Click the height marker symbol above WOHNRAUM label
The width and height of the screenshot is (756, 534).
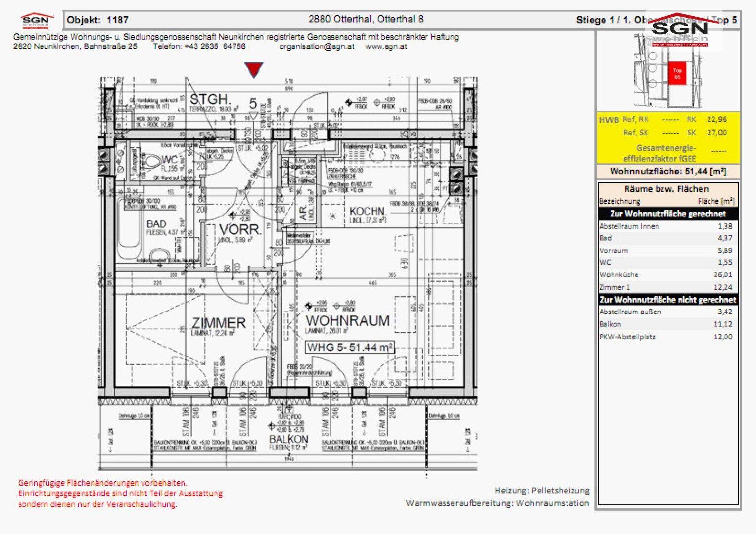(x=310, y=306)
